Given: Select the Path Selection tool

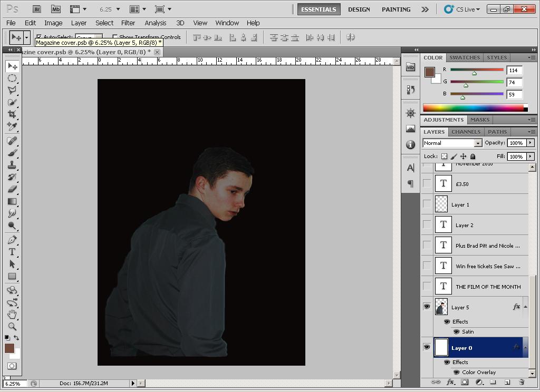Looking at the screenshot, I should click(x=12, y=264).
